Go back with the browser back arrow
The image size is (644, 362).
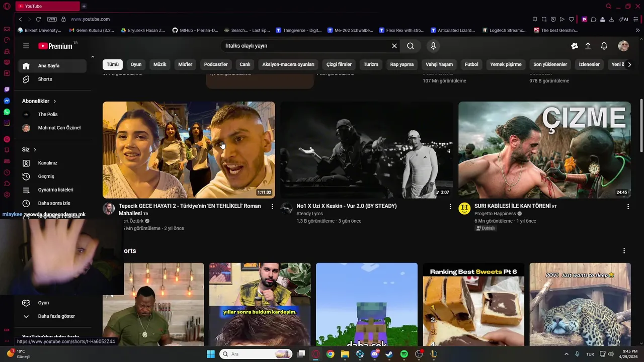click(x=20, y=19)
